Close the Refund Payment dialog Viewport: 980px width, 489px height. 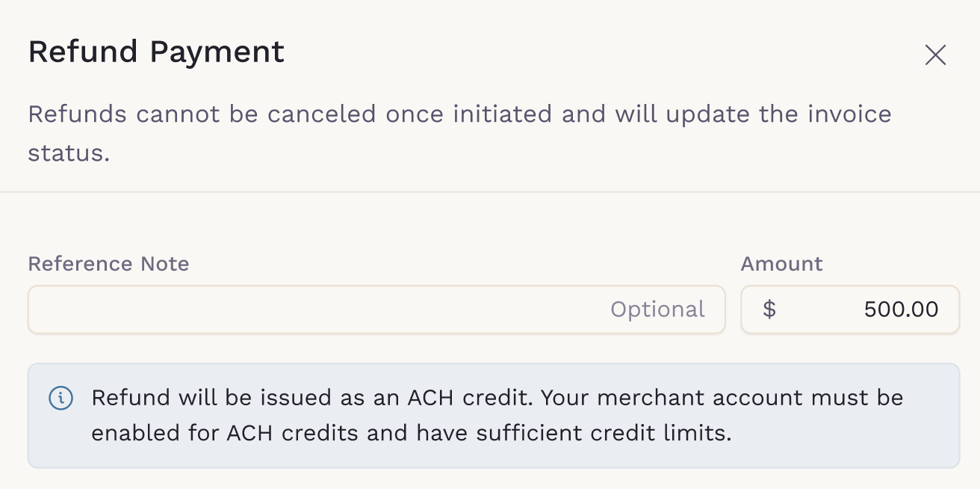coord(935,55)
